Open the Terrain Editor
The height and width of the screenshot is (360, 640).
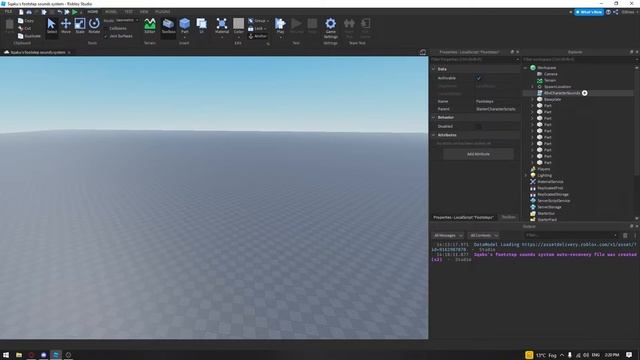[x=150, y=26]
